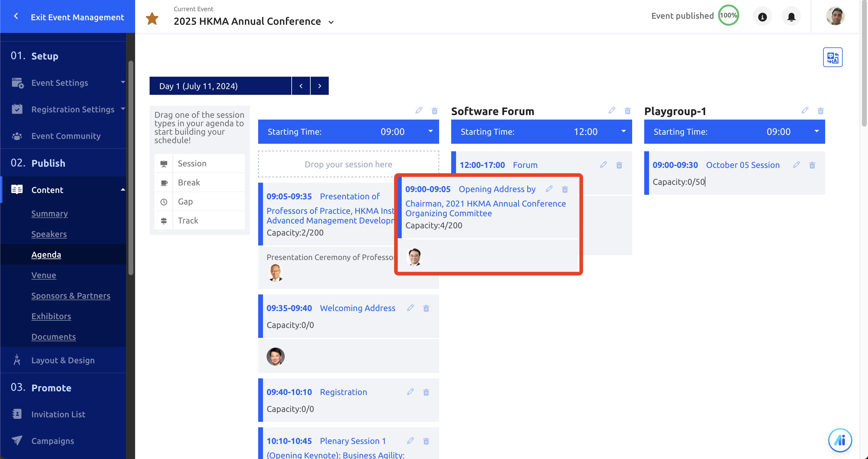Edit the Registration session with pencil icon
Screen dimensions: 868x459
tap(410, 392)
